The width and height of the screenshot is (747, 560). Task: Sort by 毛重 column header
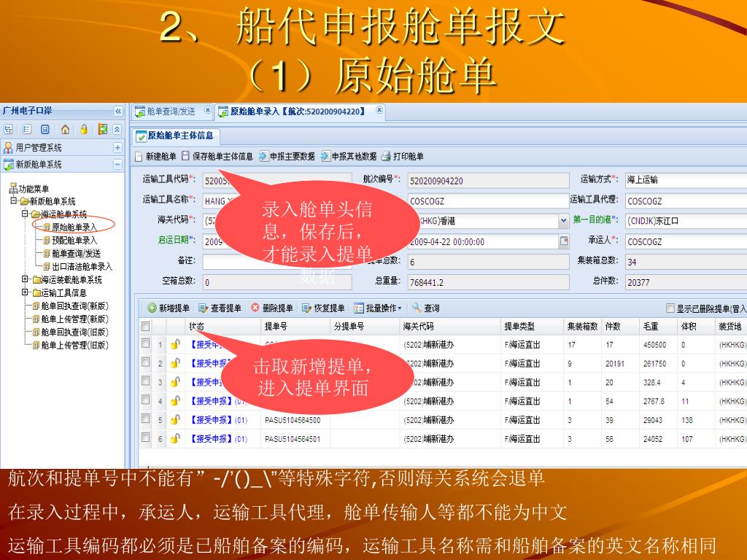658,326
